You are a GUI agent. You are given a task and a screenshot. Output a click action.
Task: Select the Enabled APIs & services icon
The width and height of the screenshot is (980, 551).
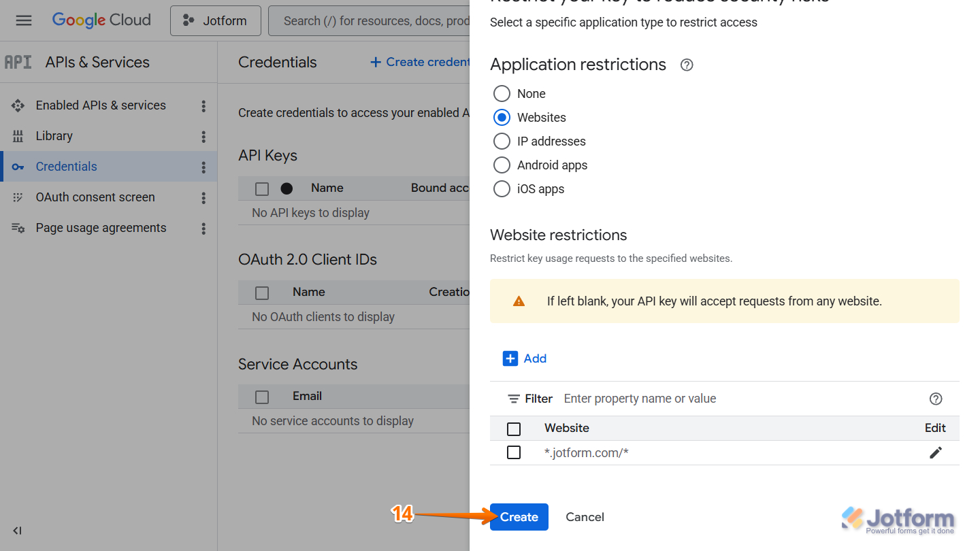tap(18, 105)
